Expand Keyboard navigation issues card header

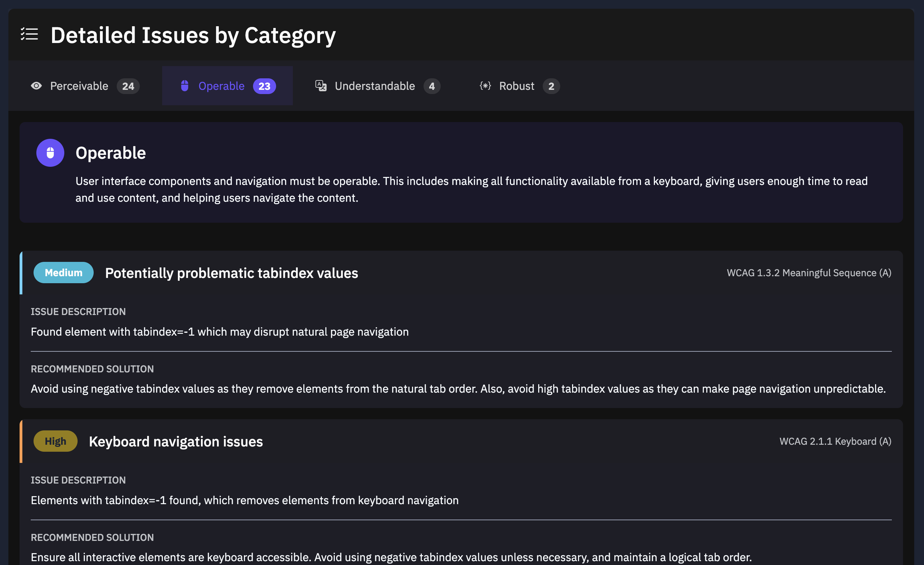coord(176,442)
